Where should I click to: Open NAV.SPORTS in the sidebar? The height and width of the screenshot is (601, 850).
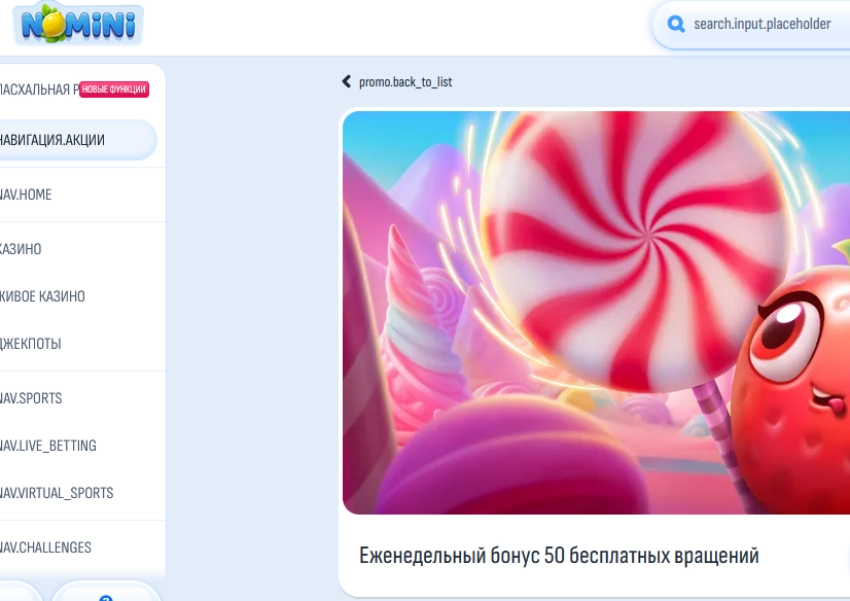(31, 398)
